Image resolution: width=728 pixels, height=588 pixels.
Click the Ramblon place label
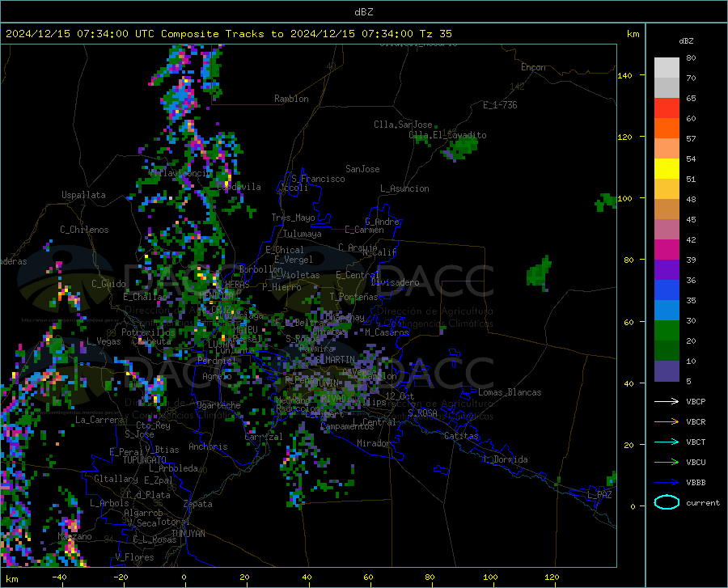point(291,99)
